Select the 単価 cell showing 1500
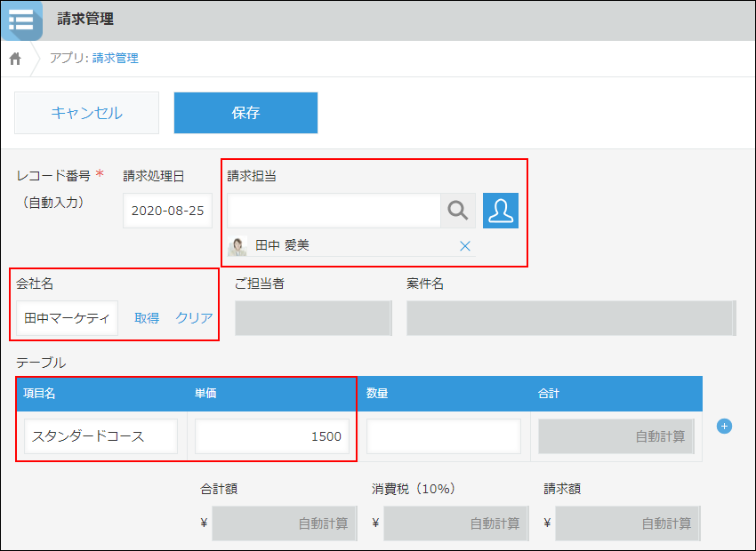Viewport: 756px width, 551px height. click(x=272, y=435)
